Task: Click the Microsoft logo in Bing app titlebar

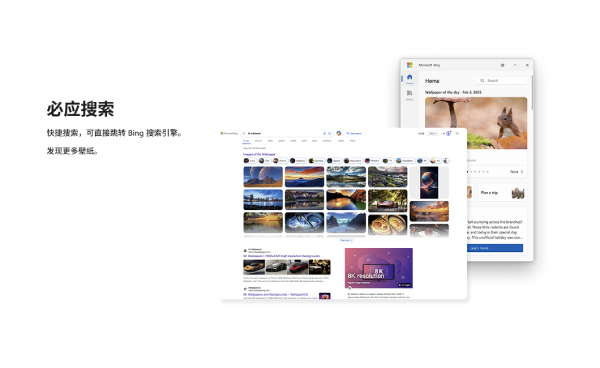Action: (409, 65)
